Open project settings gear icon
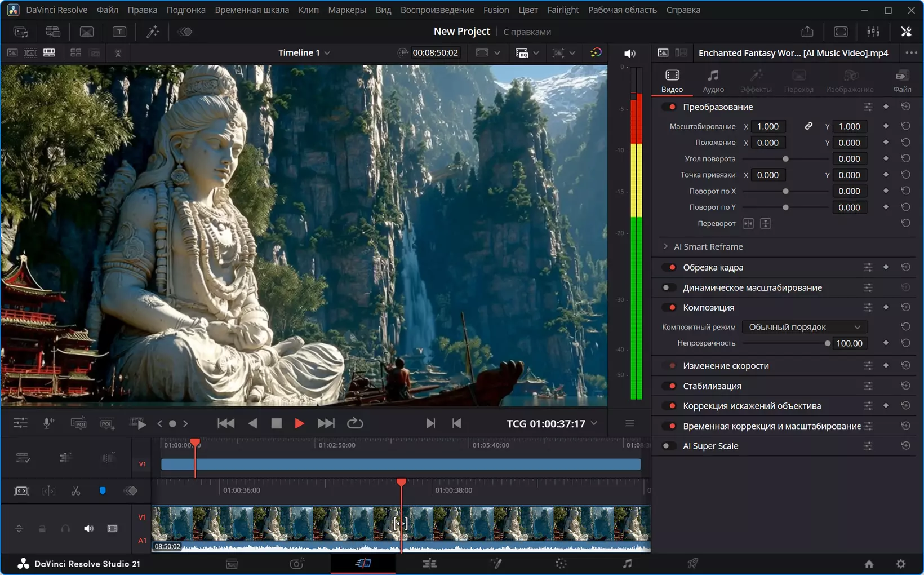924x575 pixels. pyautogui.click(x=901, y=564)
